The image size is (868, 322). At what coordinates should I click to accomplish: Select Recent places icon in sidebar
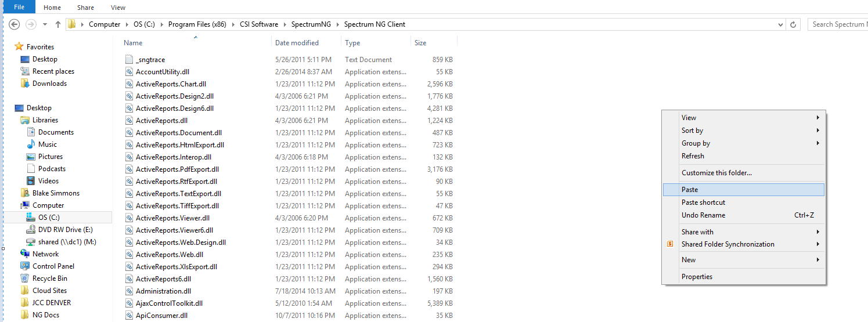25,71
